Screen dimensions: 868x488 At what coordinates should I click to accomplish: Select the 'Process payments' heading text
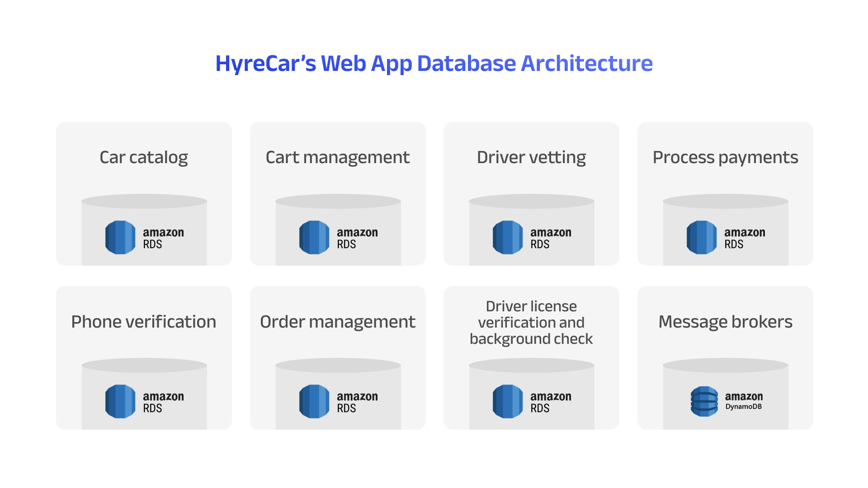coord(725,158)
